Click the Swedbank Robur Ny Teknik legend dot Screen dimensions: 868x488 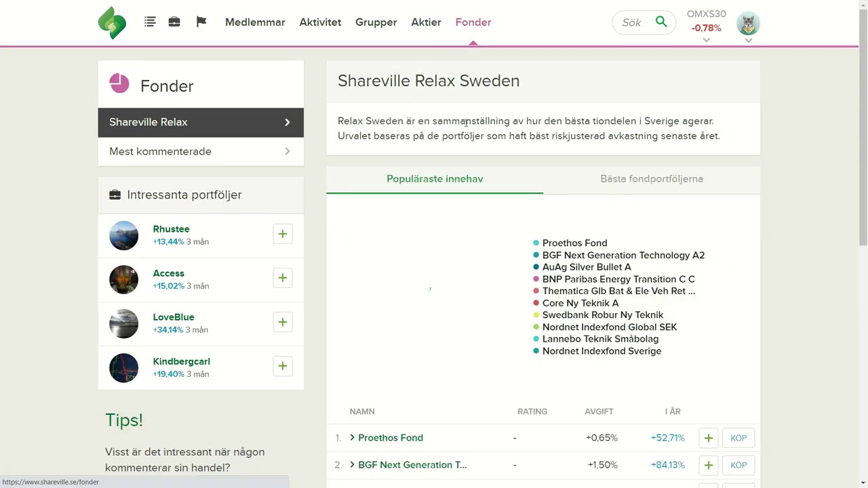[x=536, y=315]
